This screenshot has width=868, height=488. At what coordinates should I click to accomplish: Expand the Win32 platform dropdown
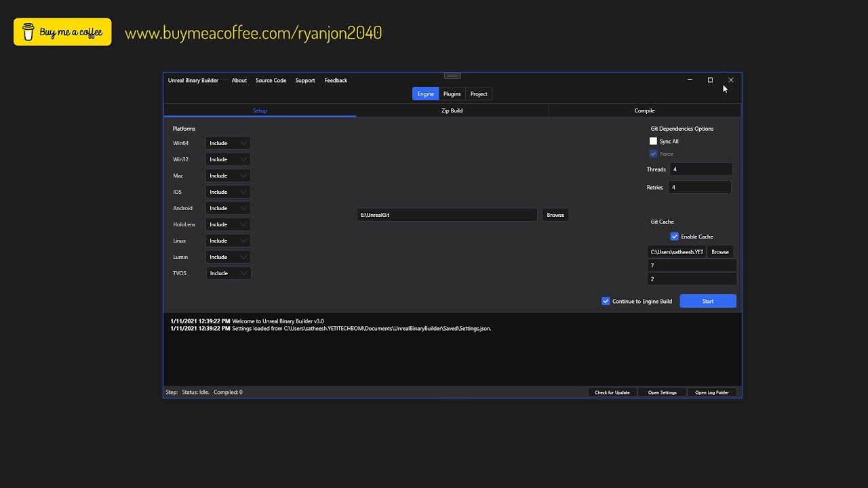[229, 159]
